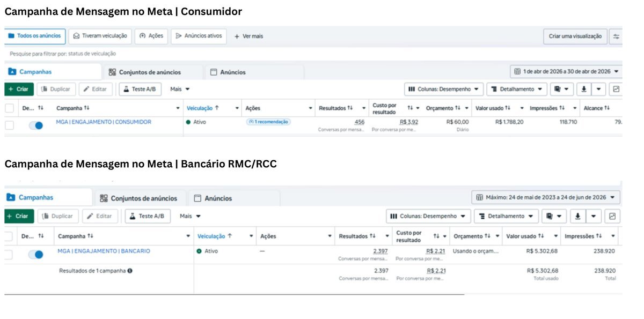Click Editar button in Bancário panel
Viewport: 644px width, 319px height.
pyautogui.click(x=100, y=216)
